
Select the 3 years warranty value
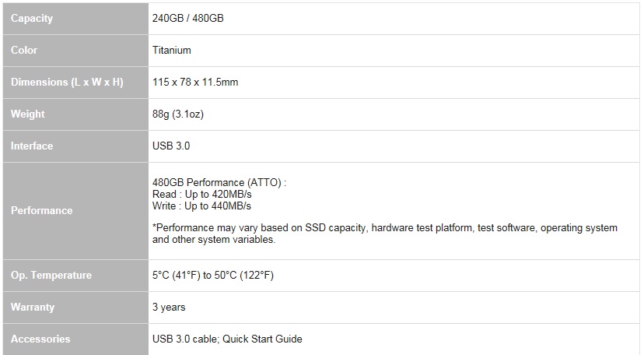click(x=169, y=308)
